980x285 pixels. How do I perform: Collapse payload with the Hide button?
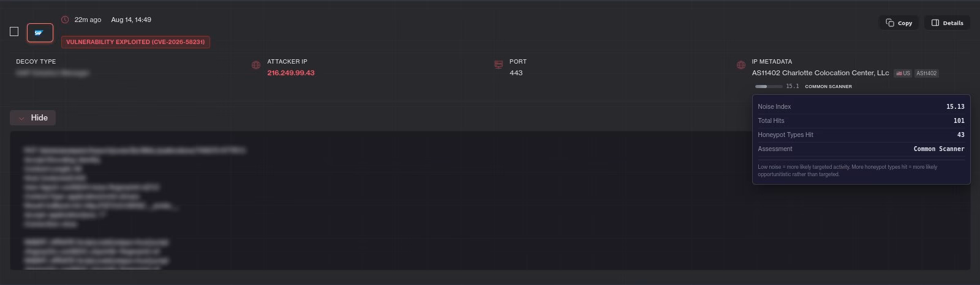(32, 117)
